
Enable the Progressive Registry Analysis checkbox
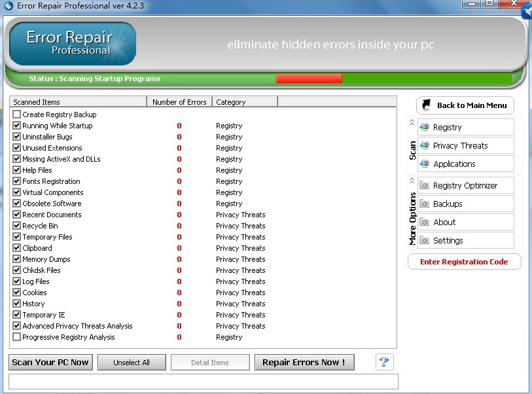(17, 337)
